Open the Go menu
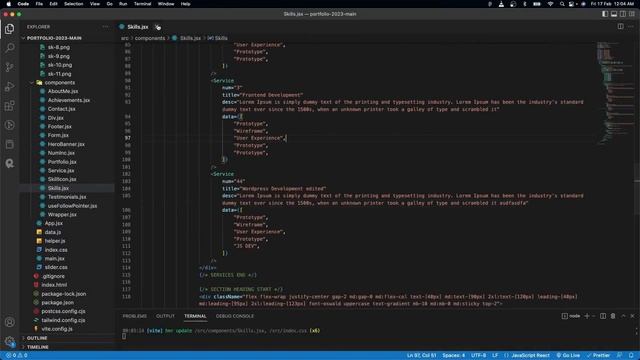The image size is (640, 360). [109, 4]
